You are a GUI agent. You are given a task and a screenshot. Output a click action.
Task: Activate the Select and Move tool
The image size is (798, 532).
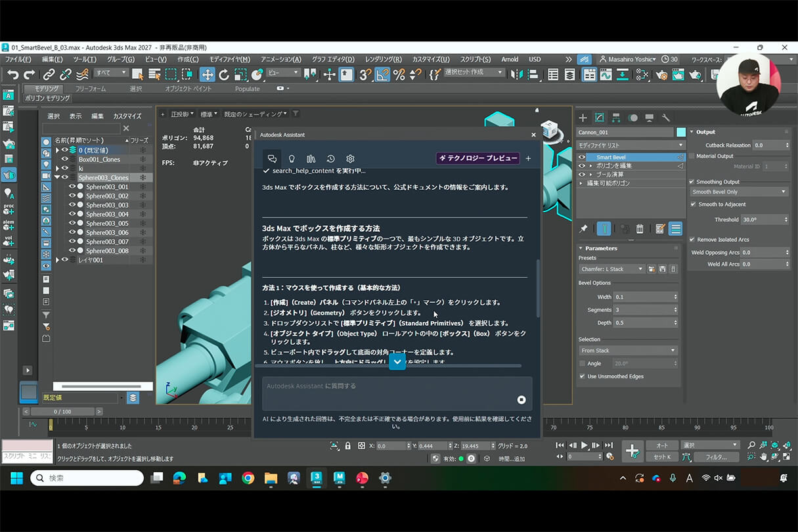[207, 75]
